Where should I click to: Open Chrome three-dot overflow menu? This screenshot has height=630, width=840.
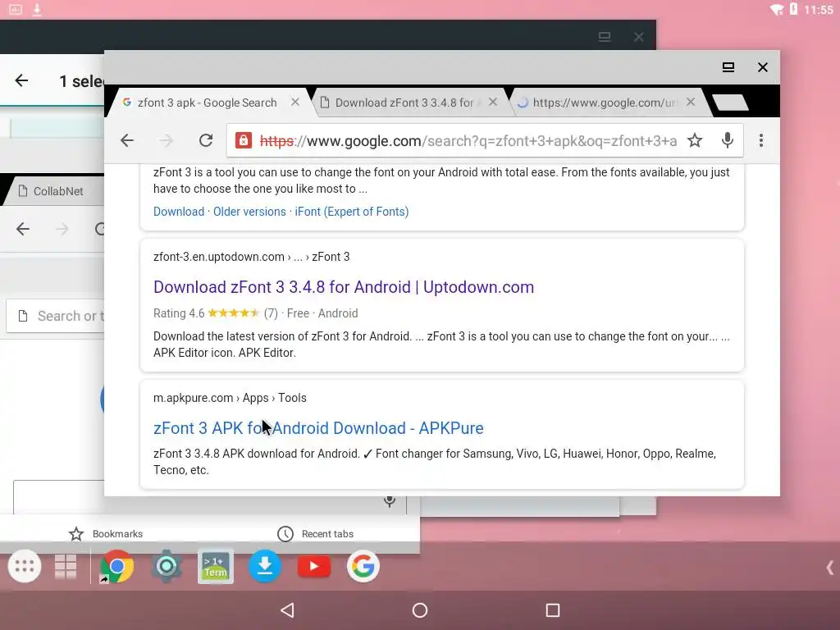coord(760,140)
